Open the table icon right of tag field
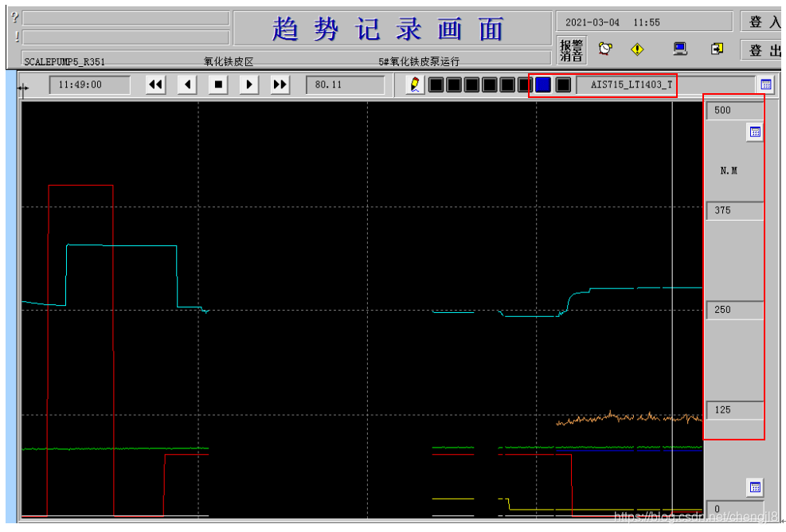 click(x=766, y=84)
